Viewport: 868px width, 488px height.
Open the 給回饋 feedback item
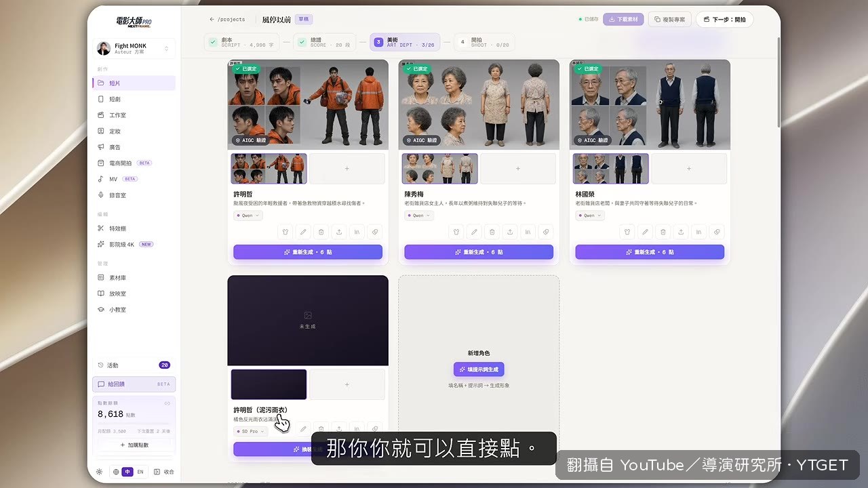coord(134,384)
